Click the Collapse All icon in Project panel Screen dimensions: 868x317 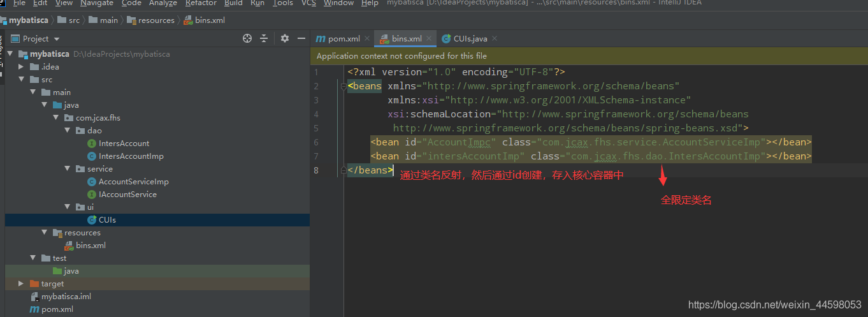(x=264, y=39)
